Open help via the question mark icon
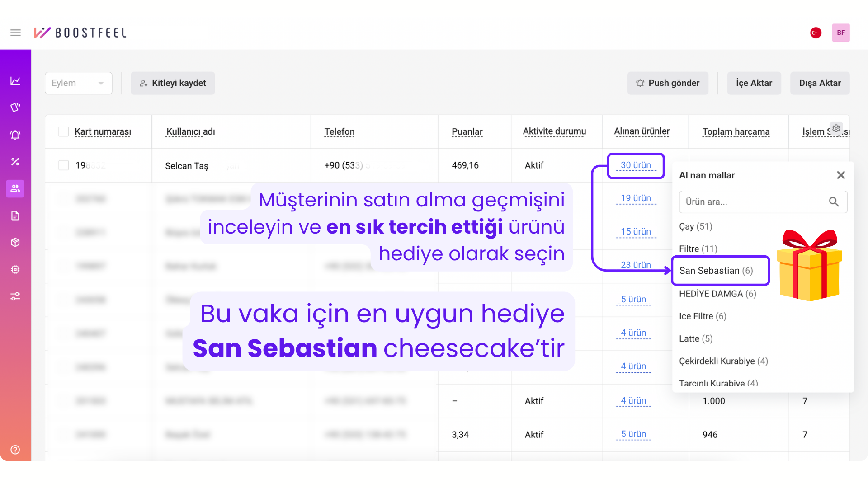 (x=15, y=450)
